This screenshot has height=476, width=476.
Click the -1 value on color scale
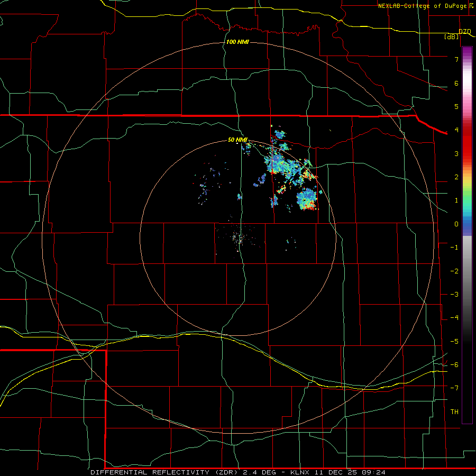point(454,248)
